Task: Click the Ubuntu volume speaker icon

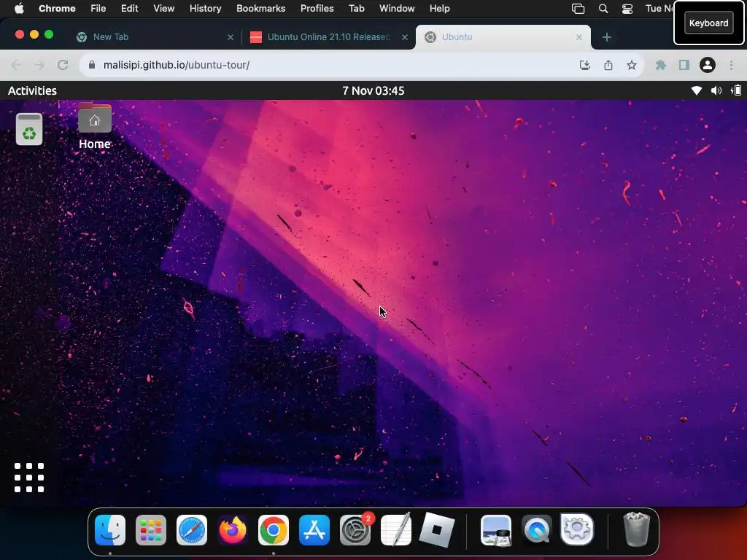Action: pos(716,90)
